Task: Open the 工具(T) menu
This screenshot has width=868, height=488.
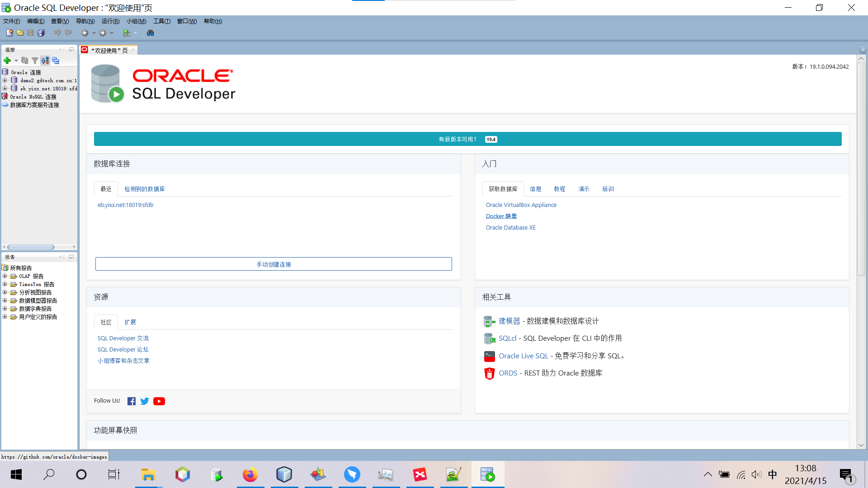Action: 161,21
